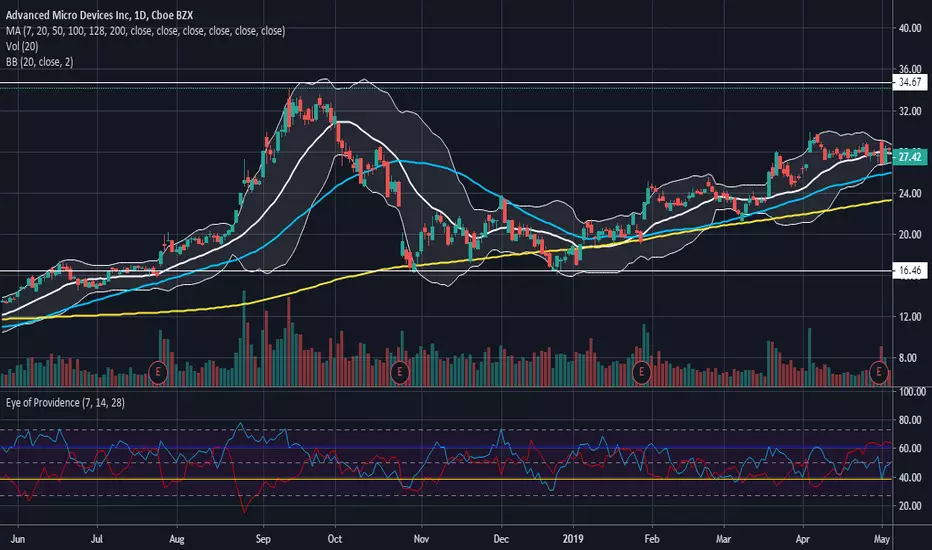Click the 36.00 price axis label
This screenshot has width=932, height=550.
910,69
